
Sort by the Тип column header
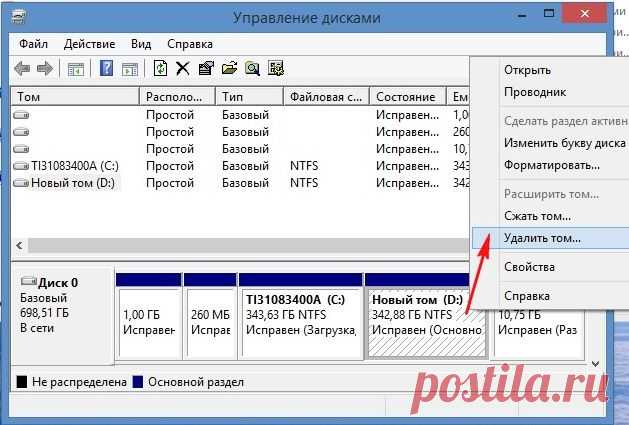tap(250, 97)
